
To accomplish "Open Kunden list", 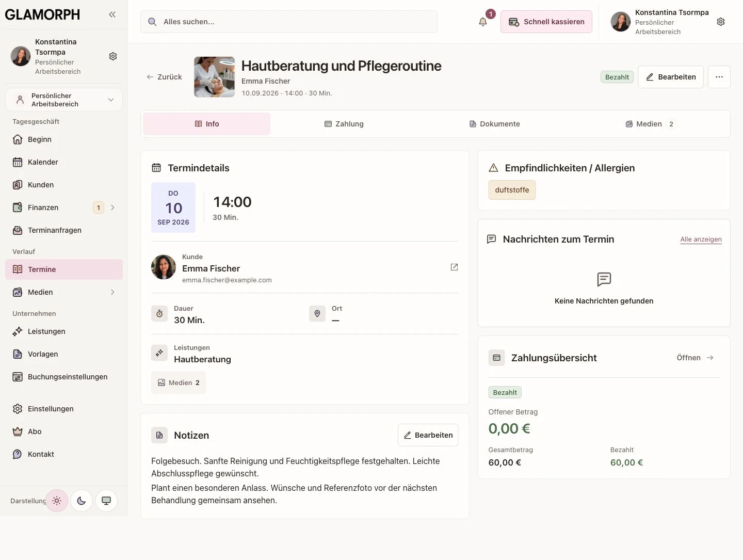I will coord(64,185).
